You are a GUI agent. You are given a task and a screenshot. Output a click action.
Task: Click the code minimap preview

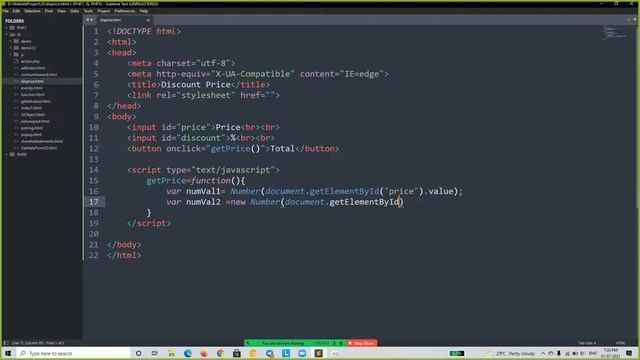pyautogui.click(x=615, y=33)
